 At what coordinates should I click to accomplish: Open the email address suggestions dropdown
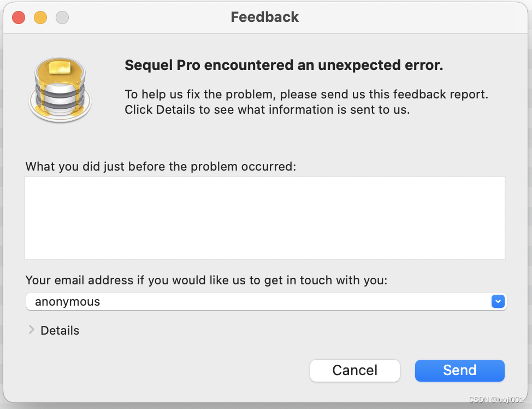click(498, 301)
